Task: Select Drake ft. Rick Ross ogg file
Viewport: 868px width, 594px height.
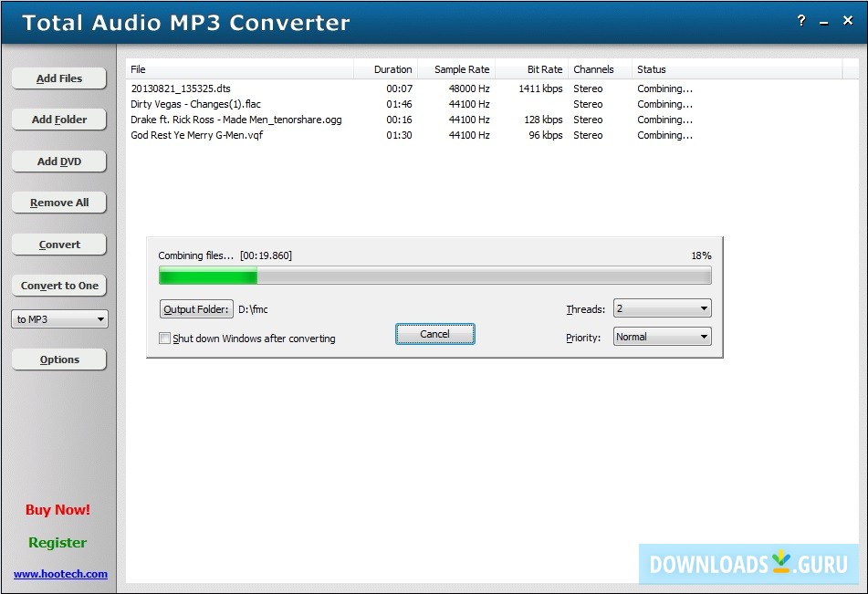Action: (x=236, y=120)
